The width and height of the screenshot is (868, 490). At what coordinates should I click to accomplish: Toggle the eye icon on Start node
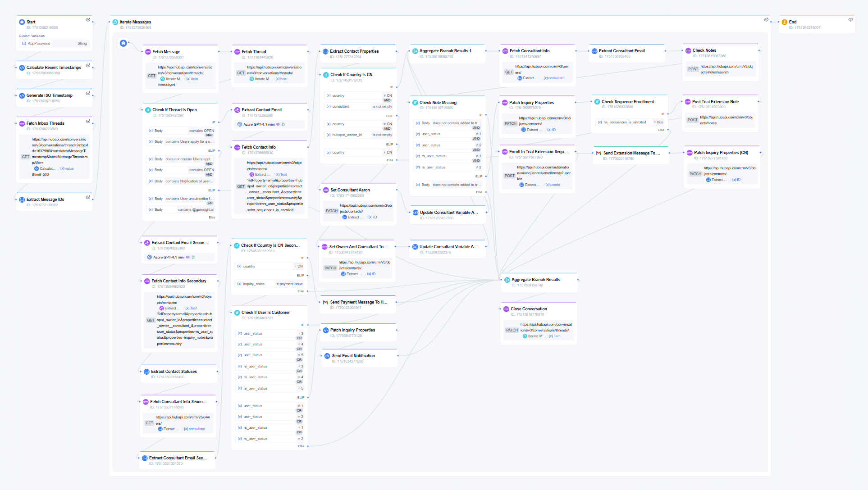click(x=88, y=20)
